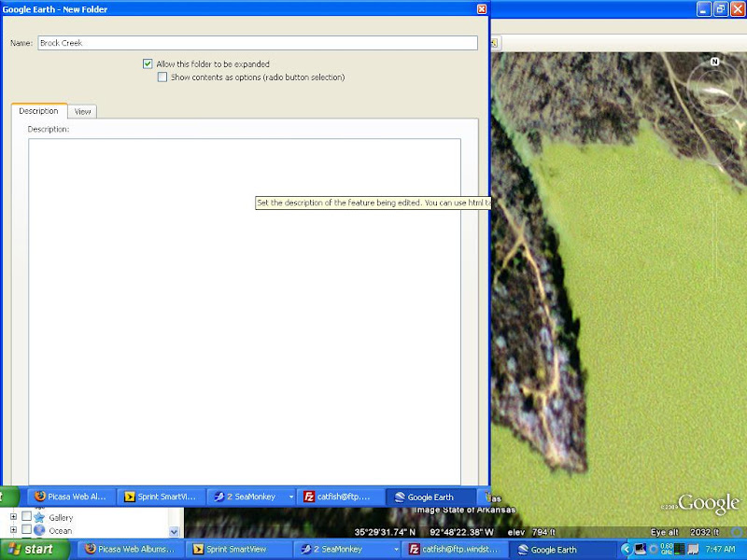The image size is (747, 560).
Task: Switch to the View tab
Action: pos(82,111)
